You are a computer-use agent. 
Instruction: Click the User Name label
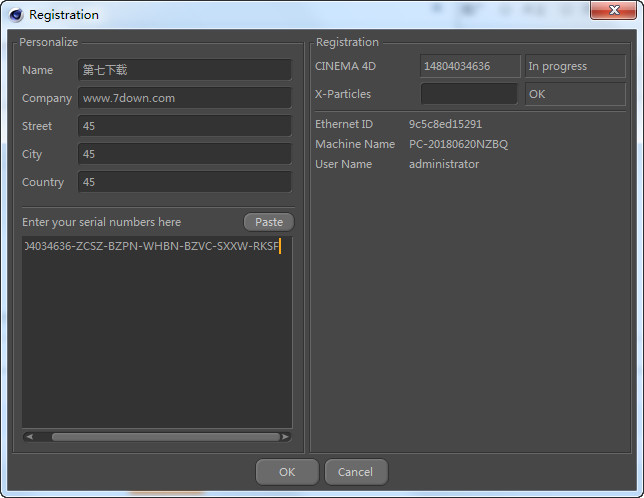point(343,164)
